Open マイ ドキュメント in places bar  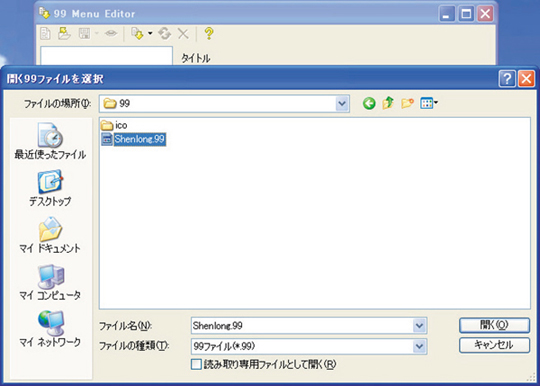pos(50,235)
